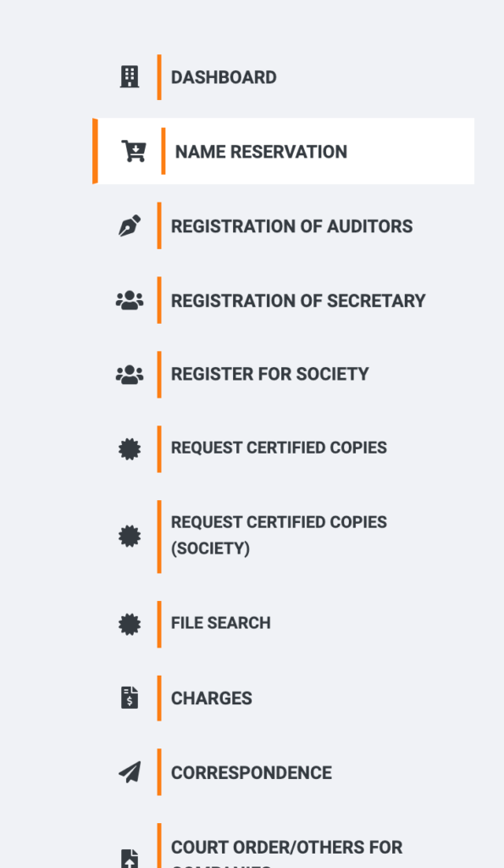504x868 pixels.
Task: Click the Dashboard building icon
Action: (130, 77)
